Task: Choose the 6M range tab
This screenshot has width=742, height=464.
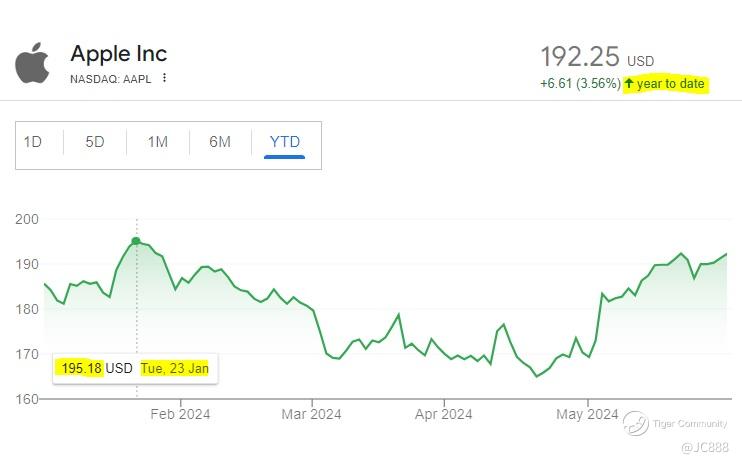Action: pyautogui.click(x=220, y=142)
